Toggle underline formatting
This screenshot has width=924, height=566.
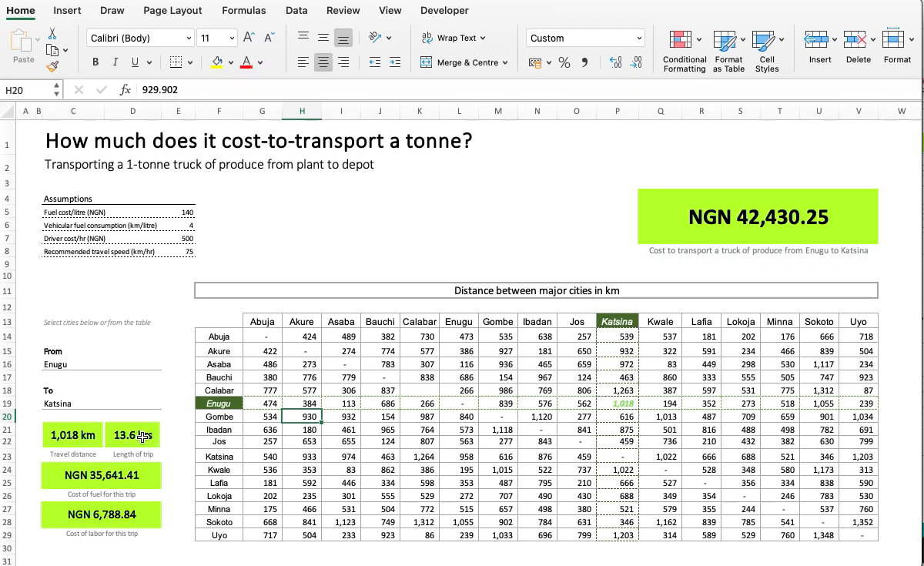135,62
